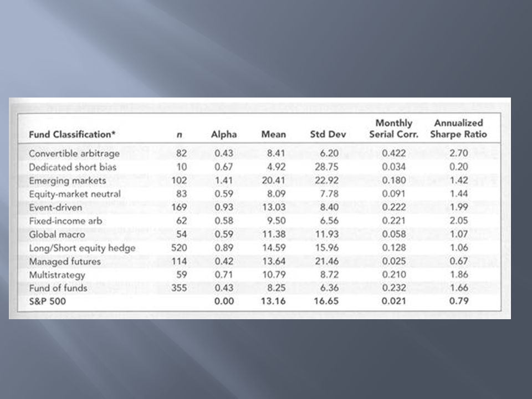This screenshot has width=532, height=399.
Task: Click the "Annualized Sharpe Ratio" header
Action: coord(459,129)
